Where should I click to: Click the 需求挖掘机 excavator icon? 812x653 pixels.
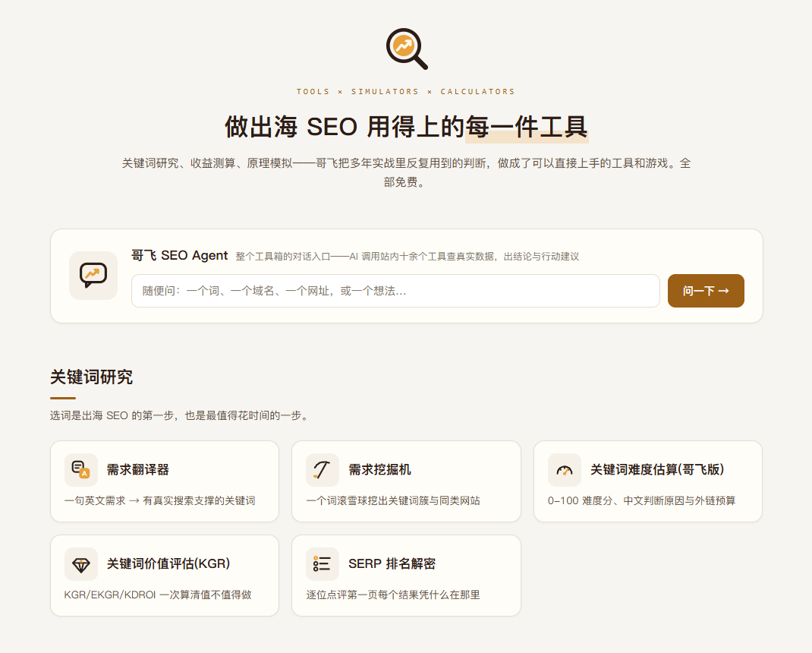322,469
